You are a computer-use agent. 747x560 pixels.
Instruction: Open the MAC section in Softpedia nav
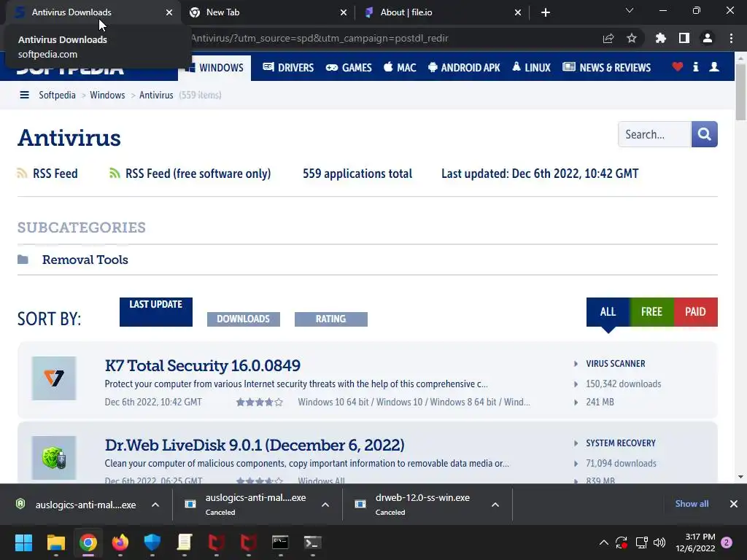point(400,68)
